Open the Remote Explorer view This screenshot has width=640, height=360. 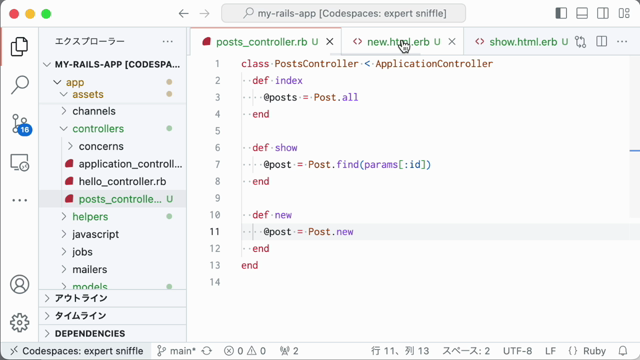click(19, 162)
